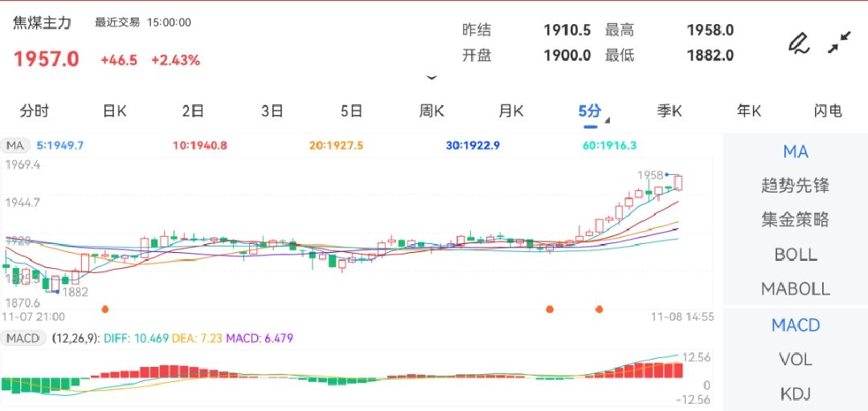Click the 11-07 21:00 start time label

[34, 317]
